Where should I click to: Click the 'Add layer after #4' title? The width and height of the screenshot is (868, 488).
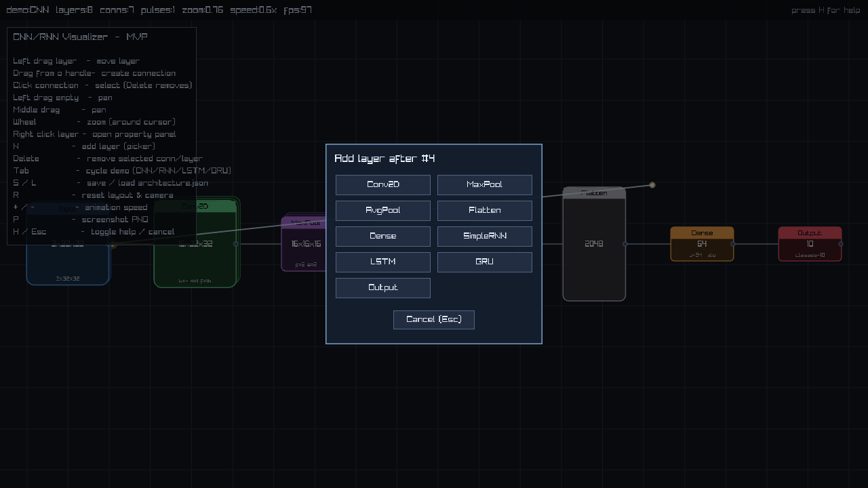pos(384,159)
